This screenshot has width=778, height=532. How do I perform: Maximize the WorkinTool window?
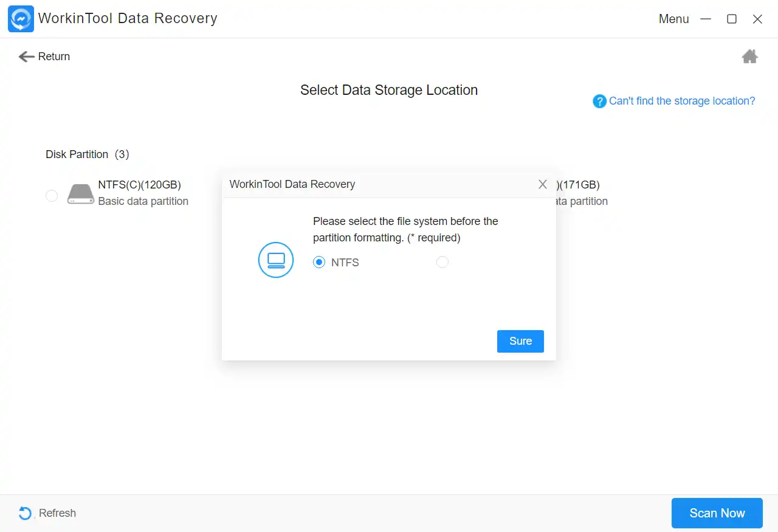pos(732,19)
